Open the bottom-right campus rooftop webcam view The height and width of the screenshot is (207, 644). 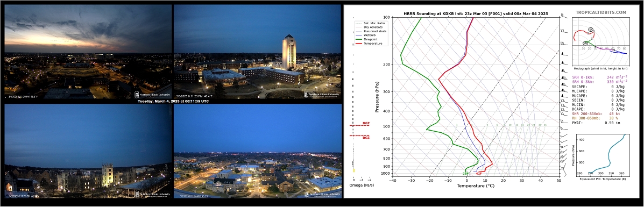click(258, 151)
